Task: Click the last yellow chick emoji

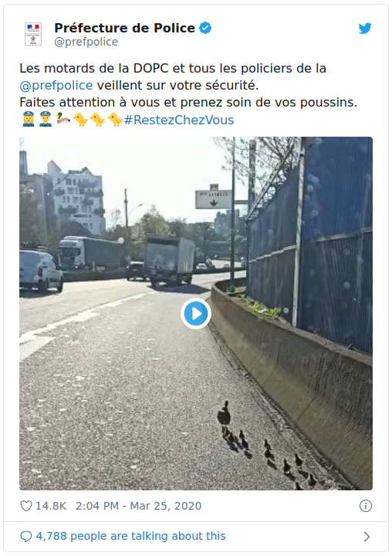Action: point(115,119)
